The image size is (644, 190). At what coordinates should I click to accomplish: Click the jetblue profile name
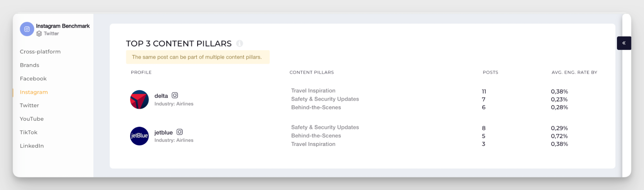(x=163, y=132)
